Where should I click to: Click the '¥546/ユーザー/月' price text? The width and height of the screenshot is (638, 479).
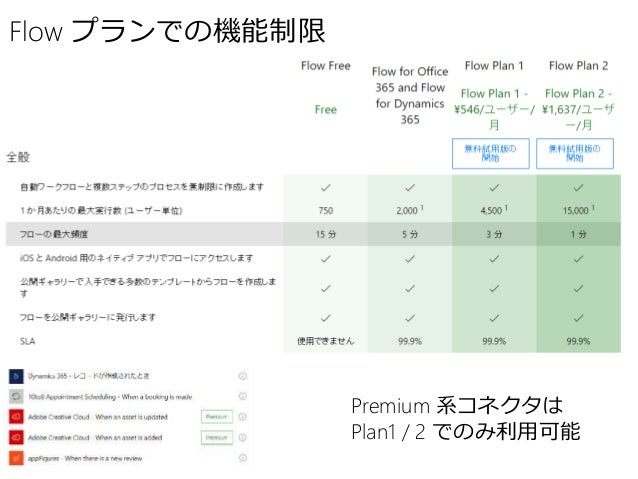[x=494, y=117]
